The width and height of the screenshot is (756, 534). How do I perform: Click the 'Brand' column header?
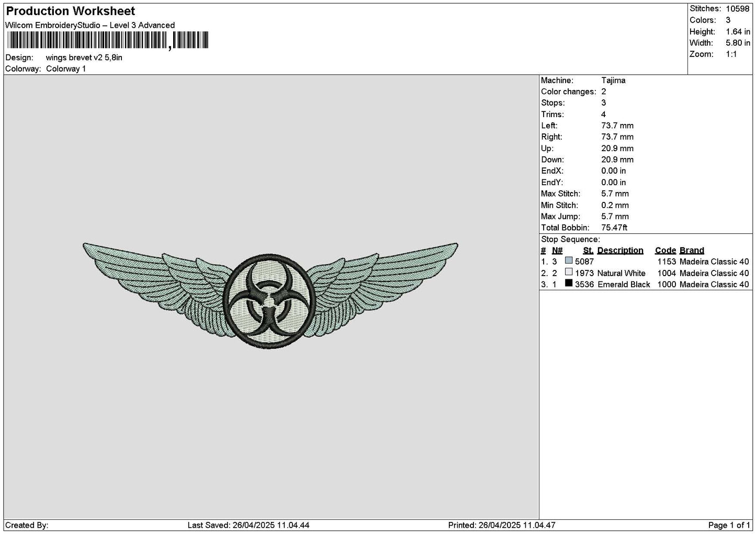pyautogui.click(x=692, y=251)
